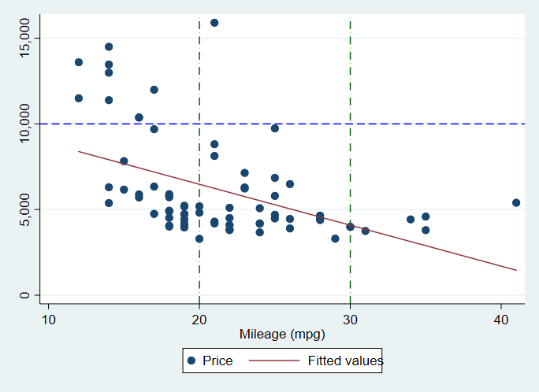
Task: Select the green dashed vertical line at 20
Action: click(199, 87)
